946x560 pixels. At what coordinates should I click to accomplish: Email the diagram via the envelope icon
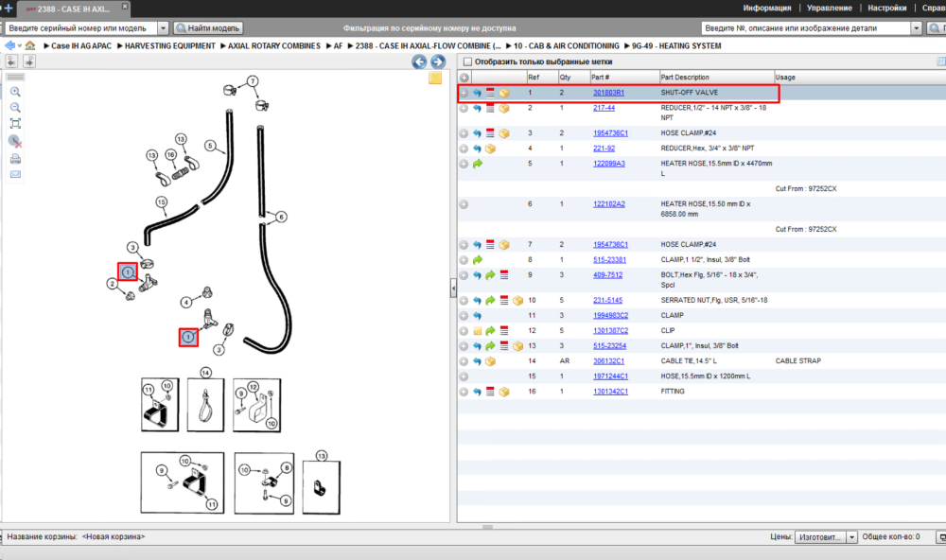click(16, 174)
